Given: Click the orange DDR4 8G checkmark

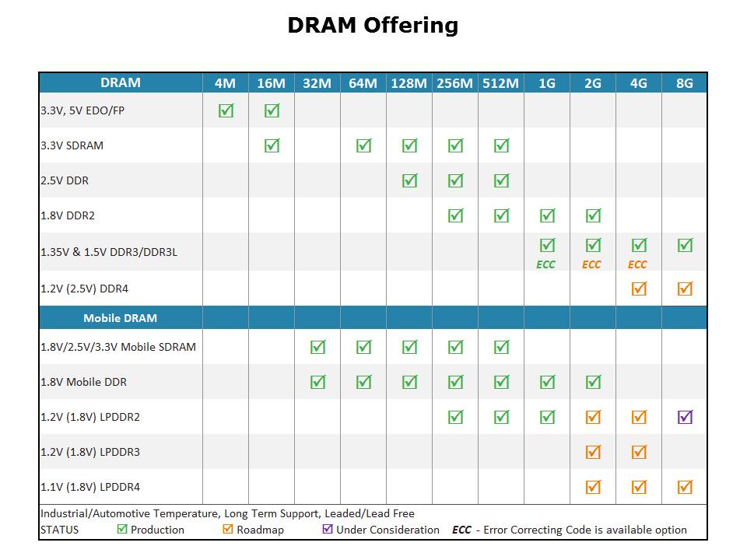Looking at the screenshot, I should click(x=685, y=289).
